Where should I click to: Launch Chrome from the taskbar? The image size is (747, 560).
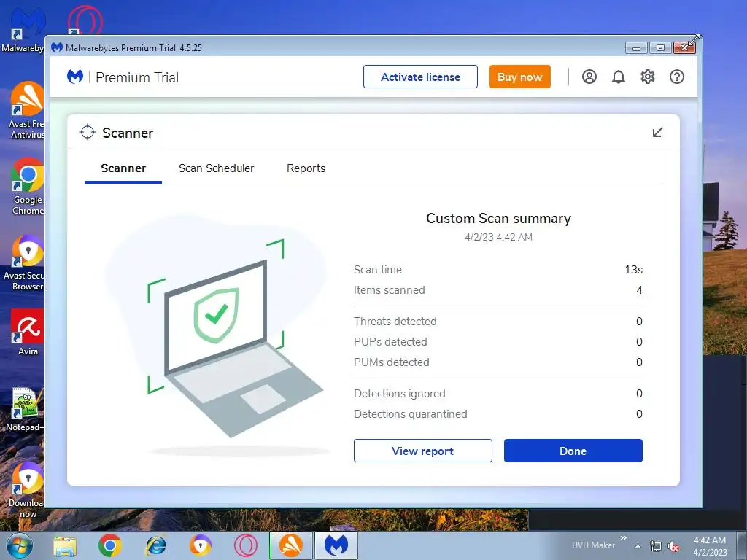click(110, 545)
